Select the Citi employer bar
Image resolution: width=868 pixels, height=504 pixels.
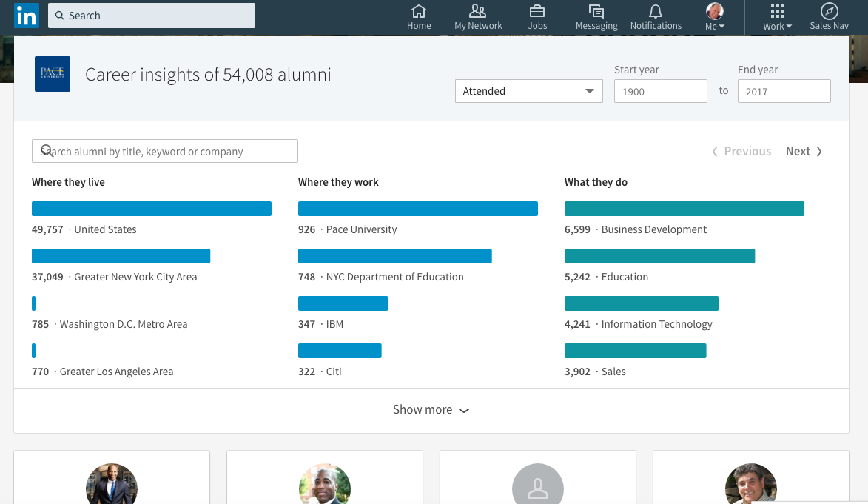pos(340,351)
